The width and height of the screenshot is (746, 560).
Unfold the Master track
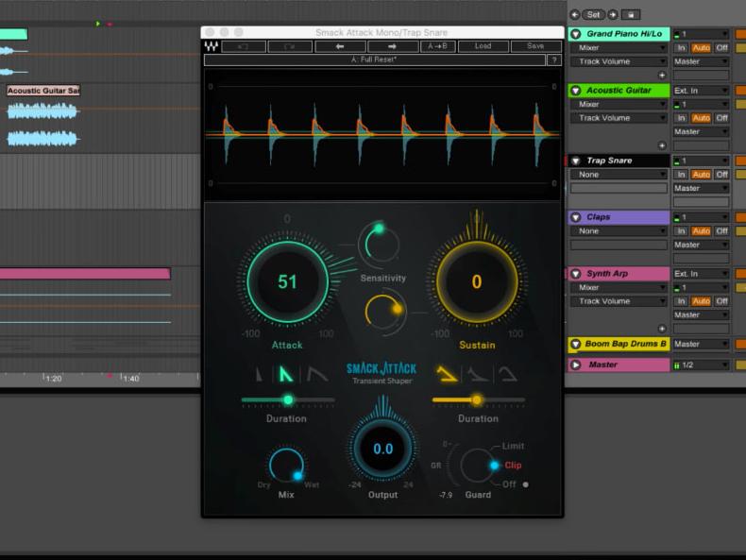[576, 365]
